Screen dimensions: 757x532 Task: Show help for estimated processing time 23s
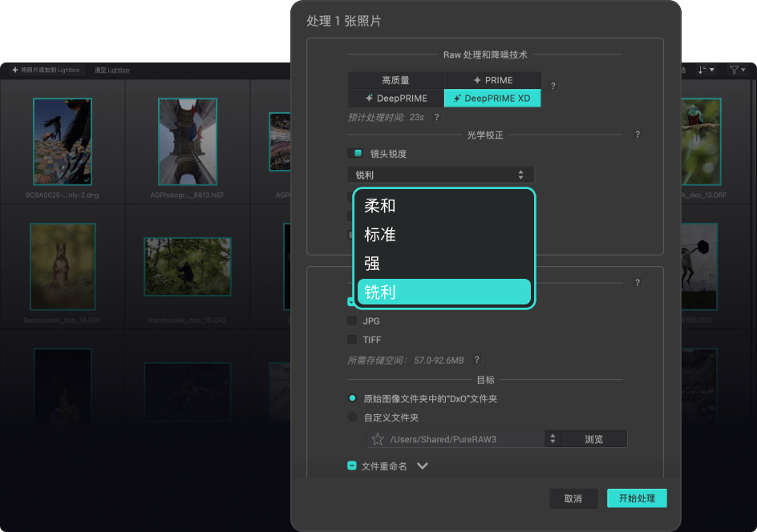tap(437, 117)
